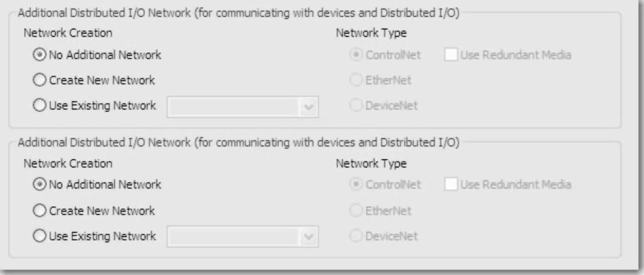Click the upper group's Network Type label
This screenshot has height=275, width=644.
point(371,34)
